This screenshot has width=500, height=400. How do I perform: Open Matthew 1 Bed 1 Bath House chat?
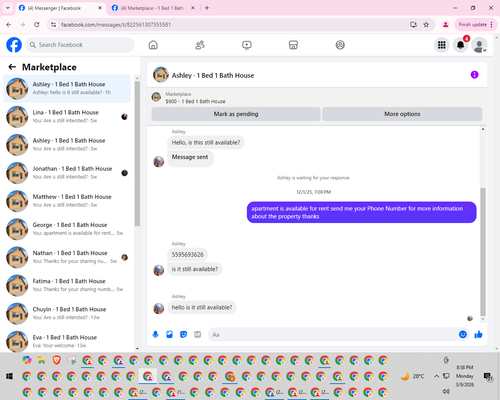point(67,201)
